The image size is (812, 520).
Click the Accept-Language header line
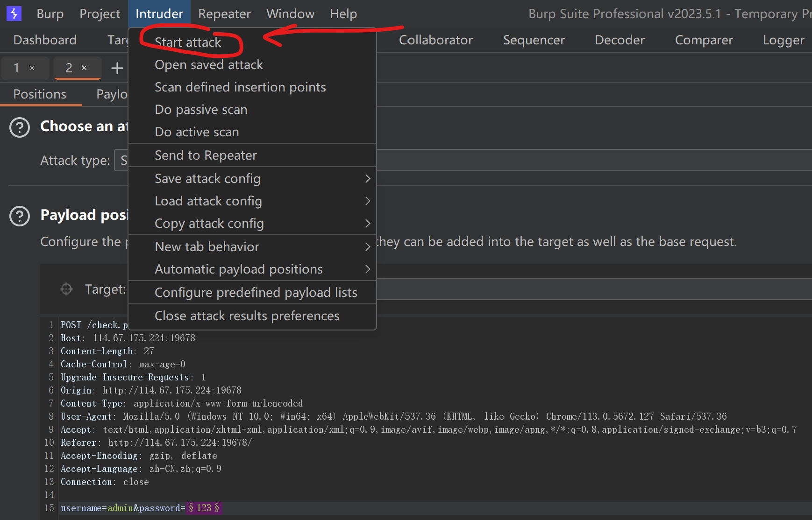coord(141,469)
